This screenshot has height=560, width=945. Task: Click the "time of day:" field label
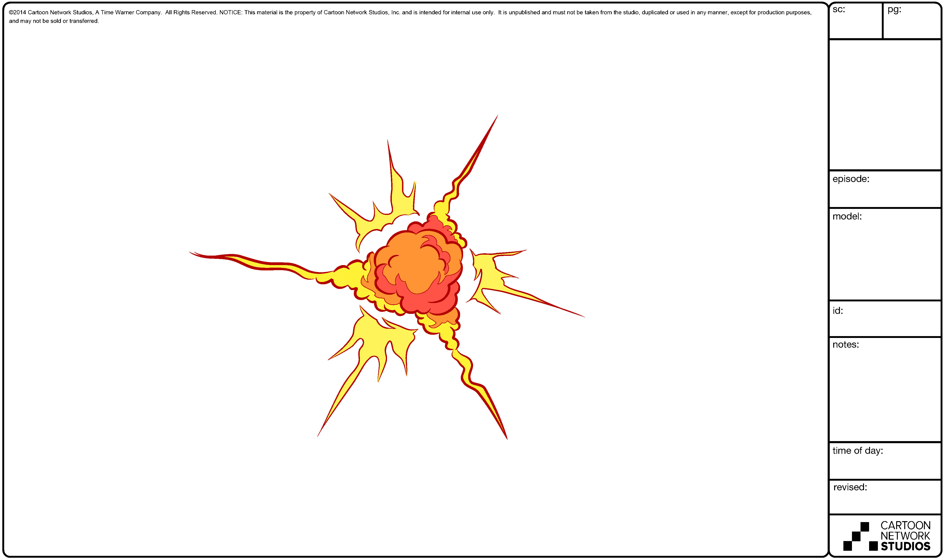(x=858, y=451)
